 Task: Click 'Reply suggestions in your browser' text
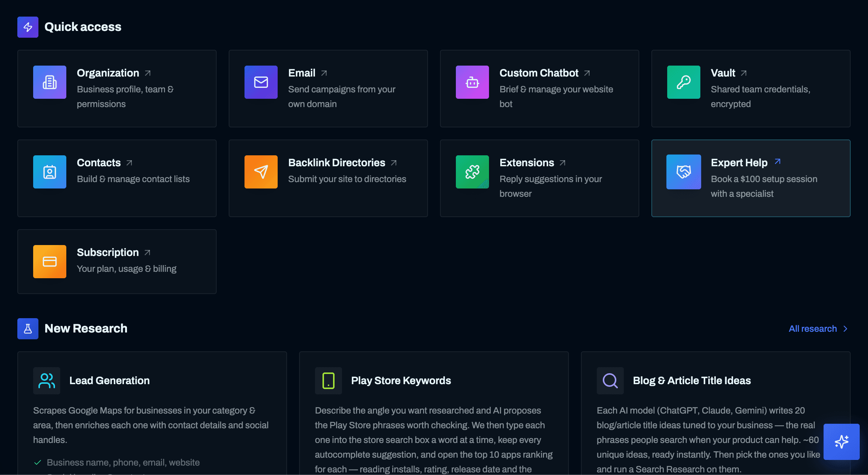[x=551, y=186]
